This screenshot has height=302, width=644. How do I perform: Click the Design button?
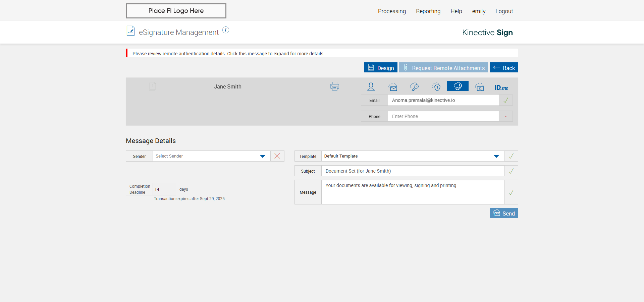(x=381, y=67)
